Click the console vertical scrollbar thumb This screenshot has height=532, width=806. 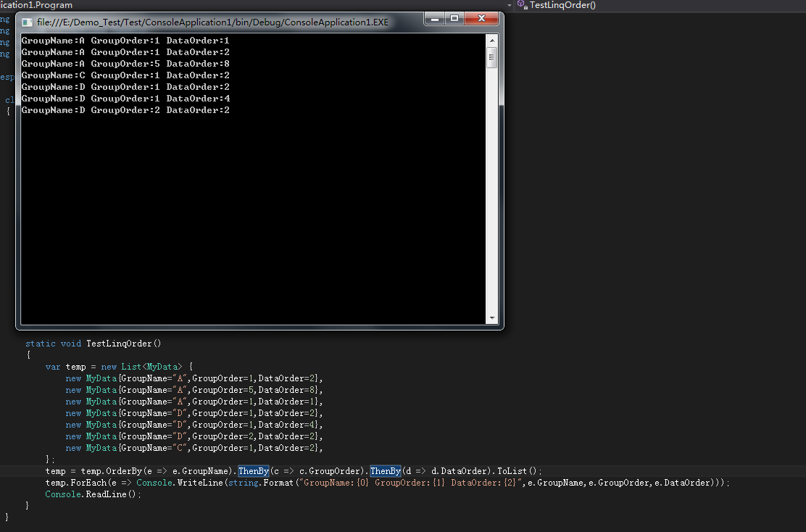pyautogui.click(x=492, y=57)
